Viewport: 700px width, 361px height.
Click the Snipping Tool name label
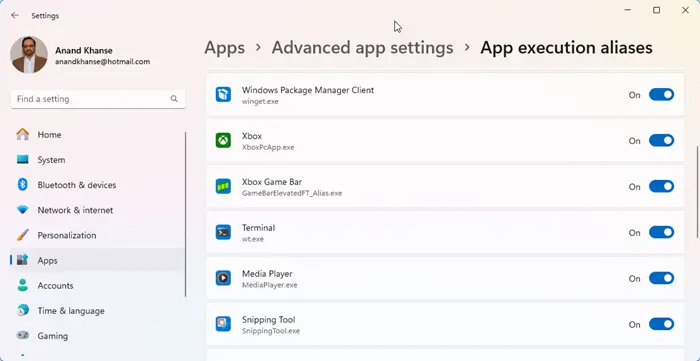coord(269,320)
